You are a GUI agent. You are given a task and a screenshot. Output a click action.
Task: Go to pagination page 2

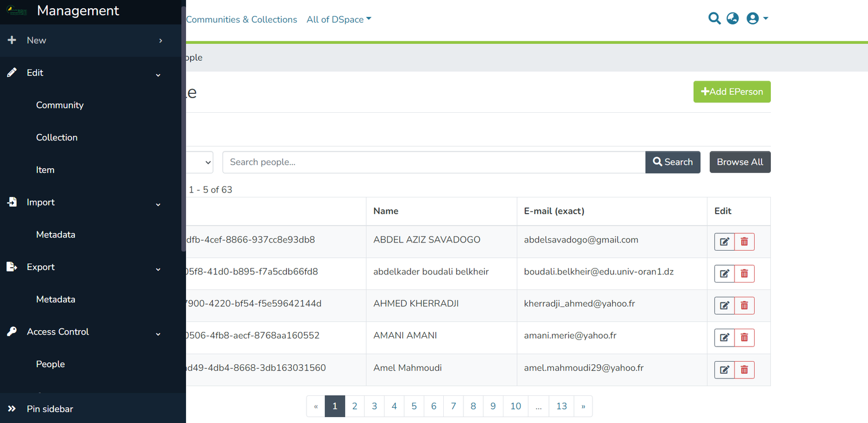pos(355,406)
